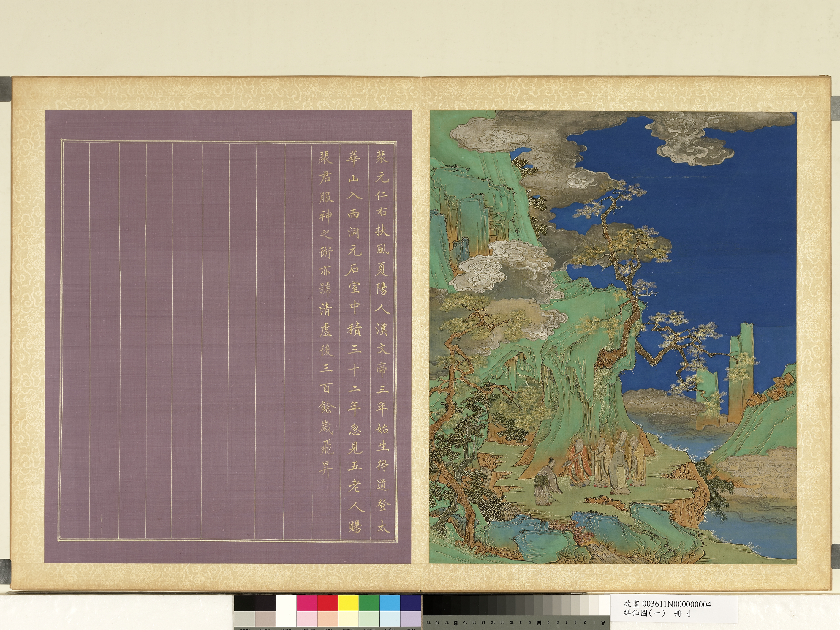Viewport: 840px width, 630px height.
Task: Click the label text '故畫 003611N000000004'
Action: [x=667, y=604]
